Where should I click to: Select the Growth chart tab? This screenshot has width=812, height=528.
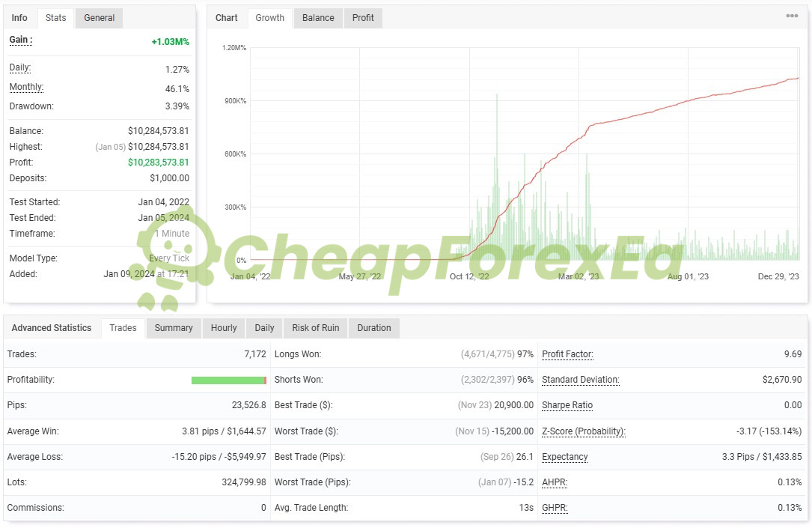coord(270,18)
